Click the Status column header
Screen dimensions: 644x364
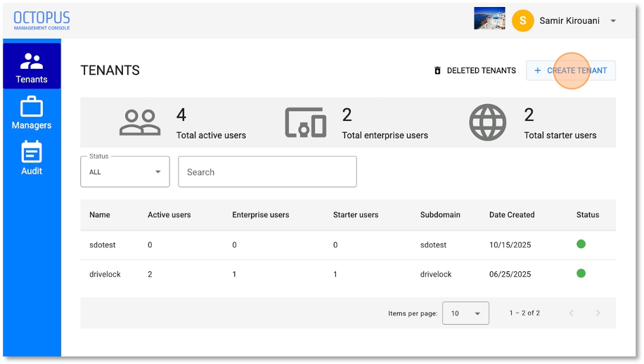[588, 214]
